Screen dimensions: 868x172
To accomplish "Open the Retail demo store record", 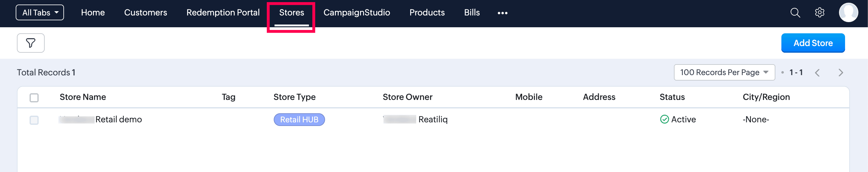I will click(x=101, y=119).
